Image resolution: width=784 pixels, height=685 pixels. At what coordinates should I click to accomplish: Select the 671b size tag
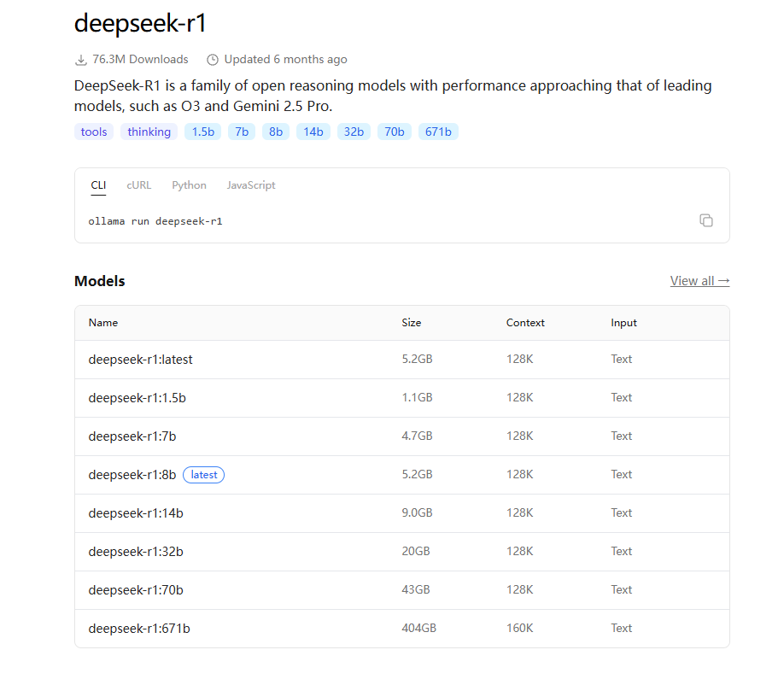point(438,132)
